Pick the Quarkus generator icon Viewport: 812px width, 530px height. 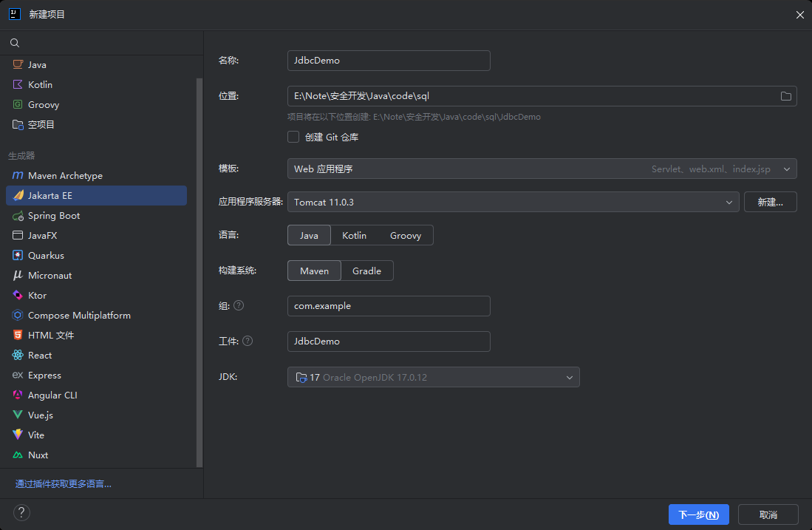18,256
